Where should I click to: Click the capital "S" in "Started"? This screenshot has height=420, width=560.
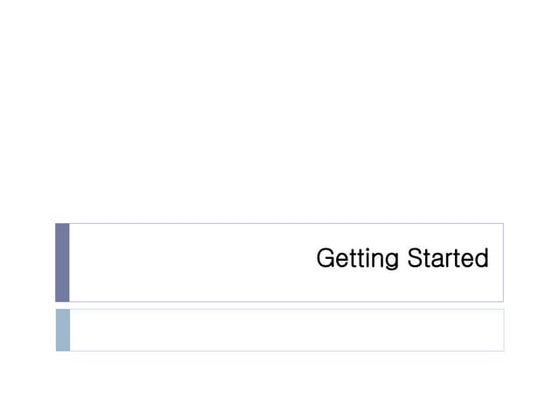pyautogui.click(x=415, y=258)
